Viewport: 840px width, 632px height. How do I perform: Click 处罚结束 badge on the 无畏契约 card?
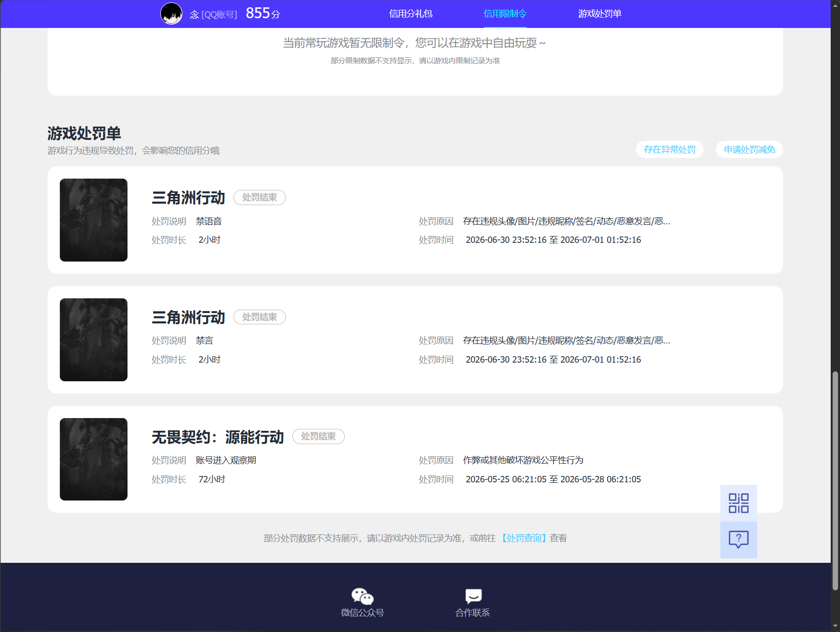[318, 436]
